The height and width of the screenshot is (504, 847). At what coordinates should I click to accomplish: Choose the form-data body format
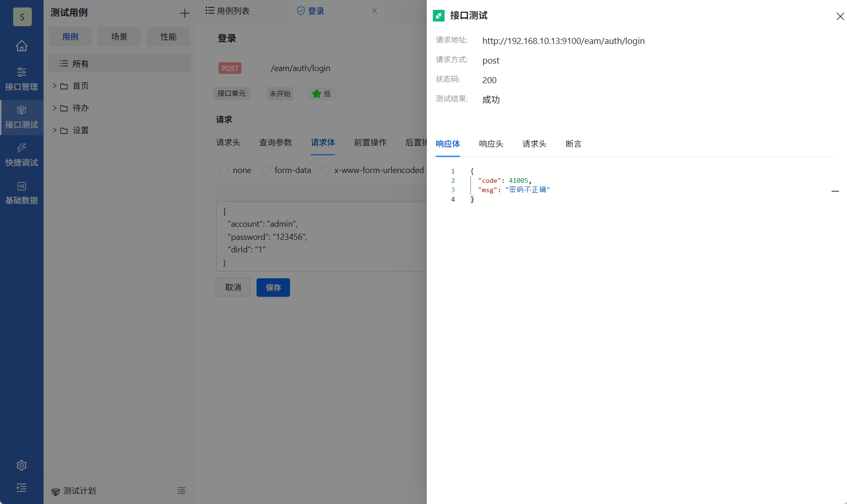(265, 170)
